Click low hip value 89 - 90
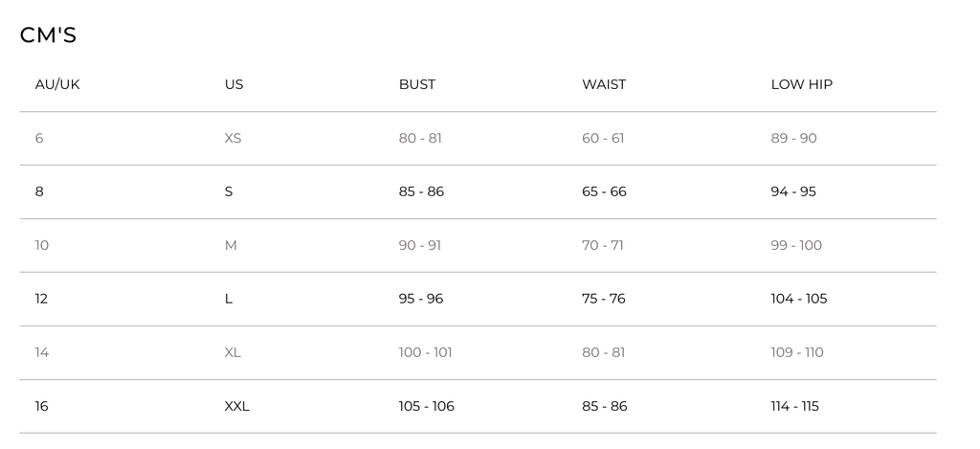980x449 pixels. coord(793,138)
